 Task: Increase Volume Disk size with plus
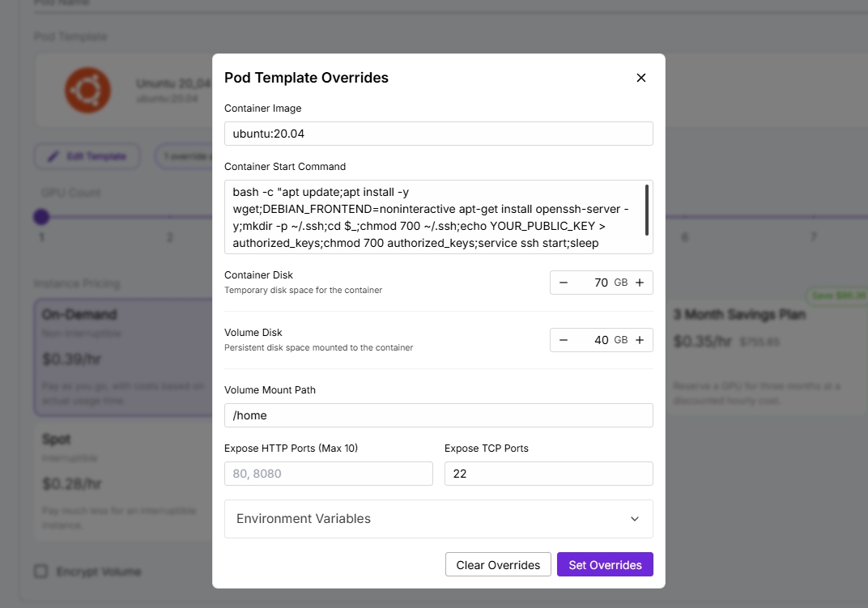(x=640, y=340)
